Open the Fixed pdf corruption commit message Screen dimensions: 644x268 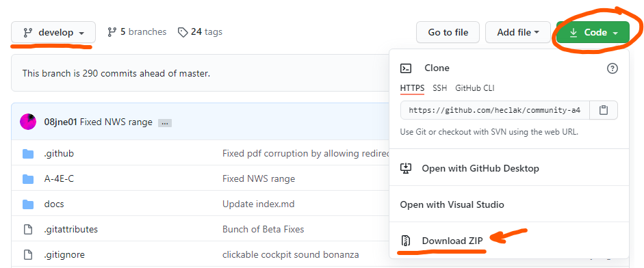point(305,154)
